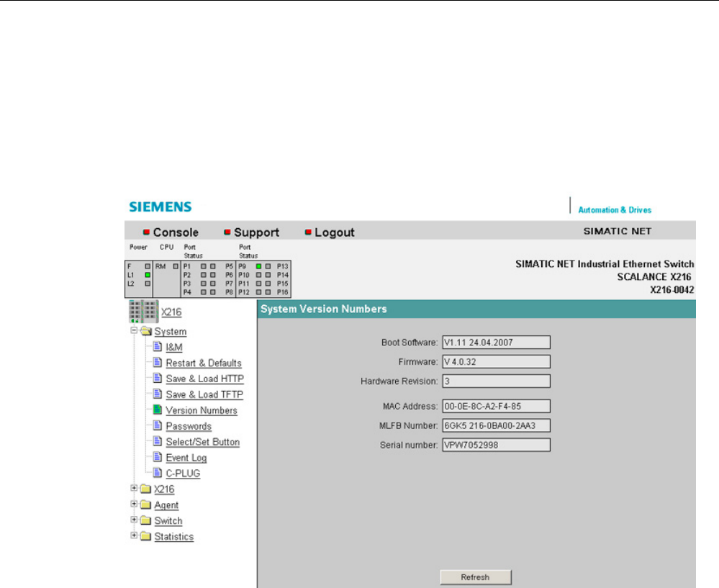Expand the Statistics folder
The width and height of the screenshot is (719, 588).
(134, 535)
